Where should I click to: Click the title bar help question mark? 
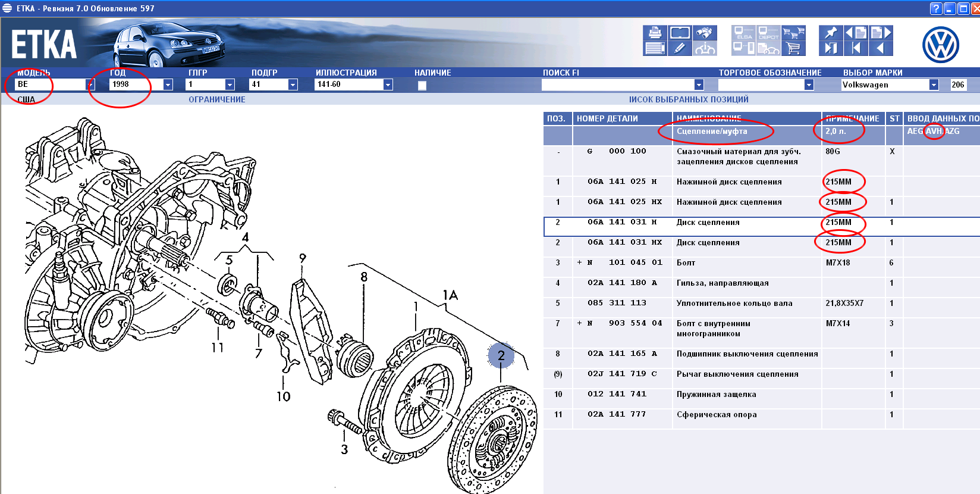point(935,8)
